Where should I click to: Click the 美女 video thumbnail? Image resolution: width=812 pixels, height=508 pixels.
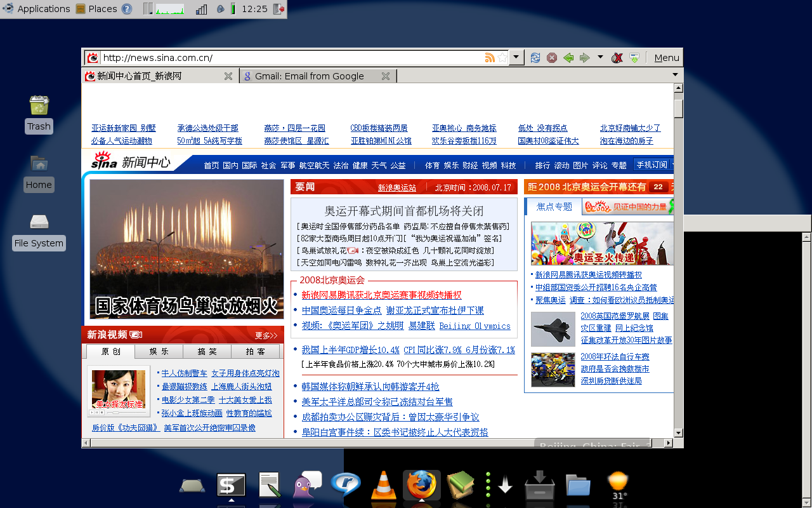coord(119,390)
